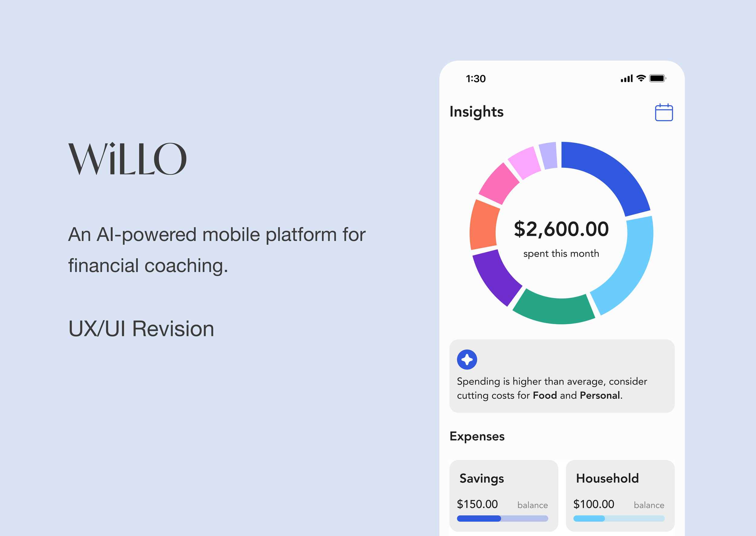The height and width of the screenshot is (536, 756).
Task: Tap the battery status icon
Action: pos(657,78)
